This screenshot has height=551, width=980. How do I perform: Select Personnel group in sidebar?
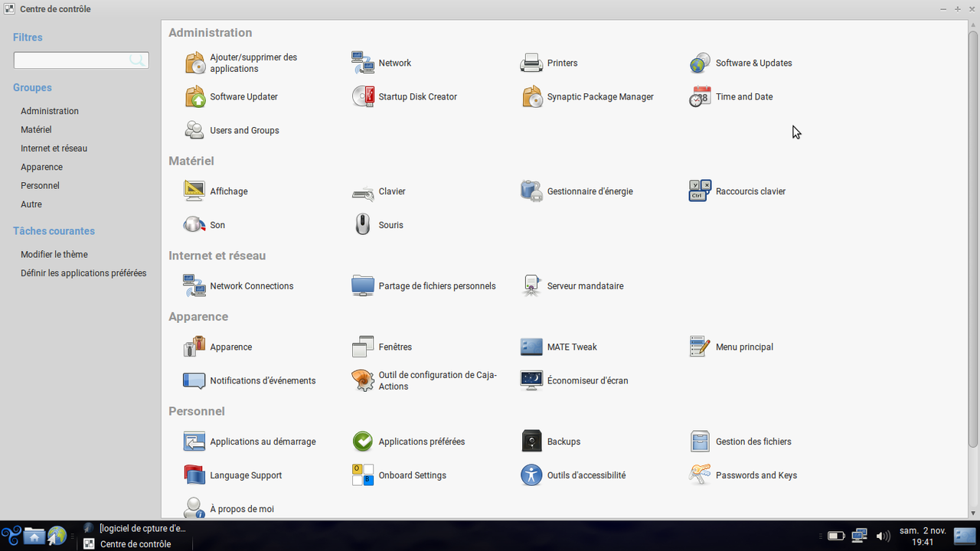(40, 186)
